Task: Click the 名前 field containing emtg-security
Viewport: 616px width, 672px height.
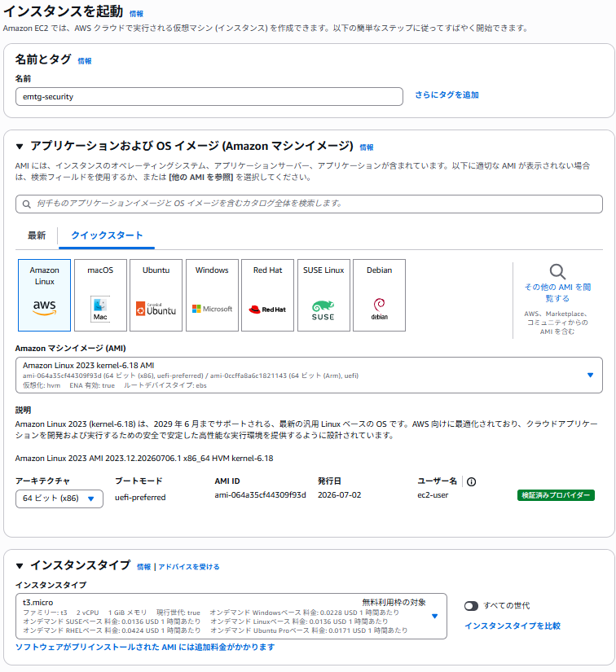Action: pos(209,96)
